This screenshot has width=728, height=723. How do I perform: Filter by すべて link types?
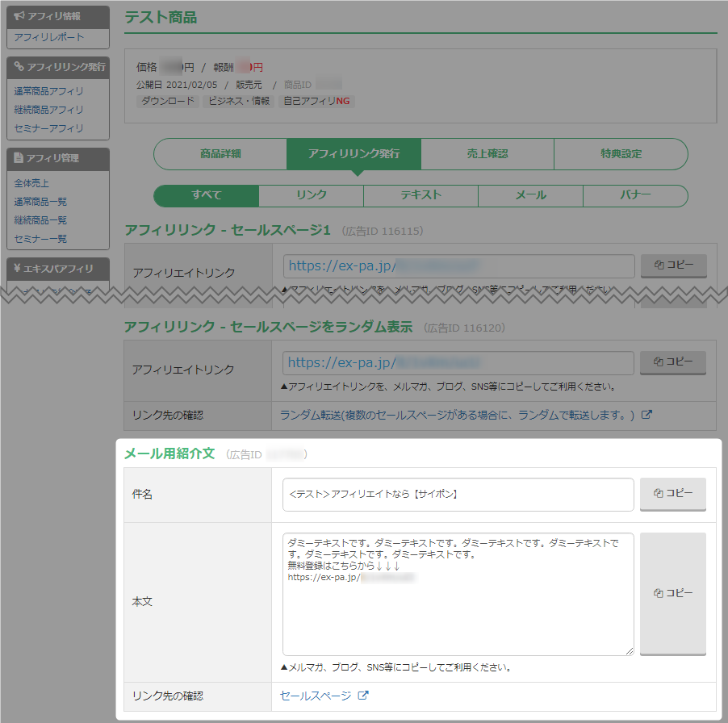point(207,195)
